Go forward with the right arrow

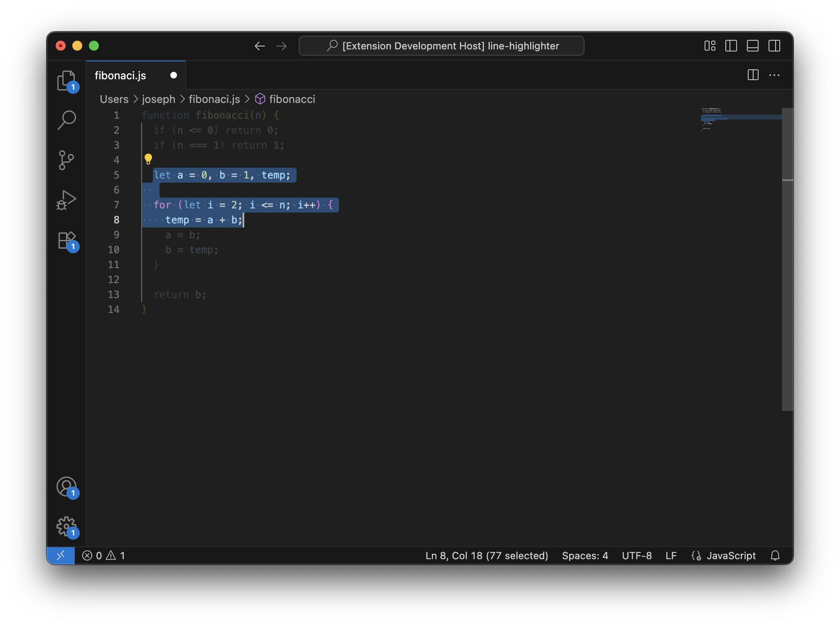click(x=282, y=46)
